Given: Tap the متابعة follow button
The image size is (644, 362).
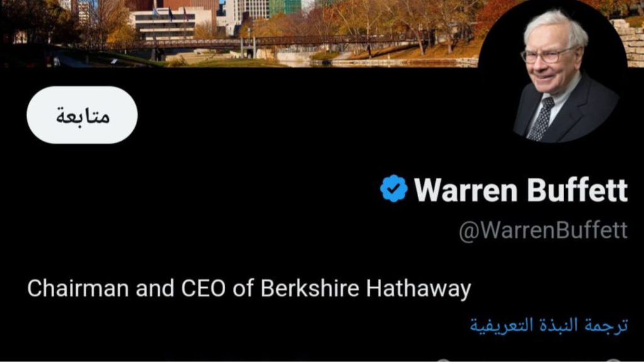Looking at the screenshot, I should click(x=82, y=115).
